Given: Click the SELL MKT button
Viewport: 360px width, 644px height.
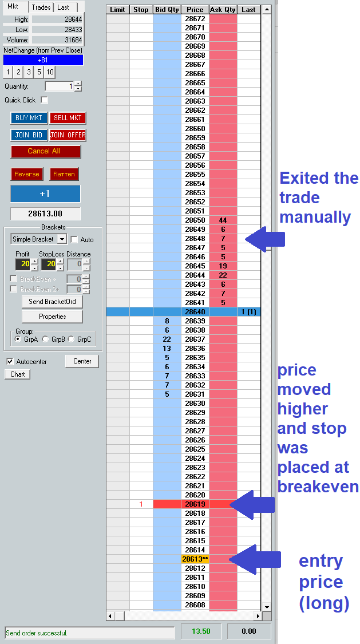Looking at the screenshot, I should coord(67,118).
